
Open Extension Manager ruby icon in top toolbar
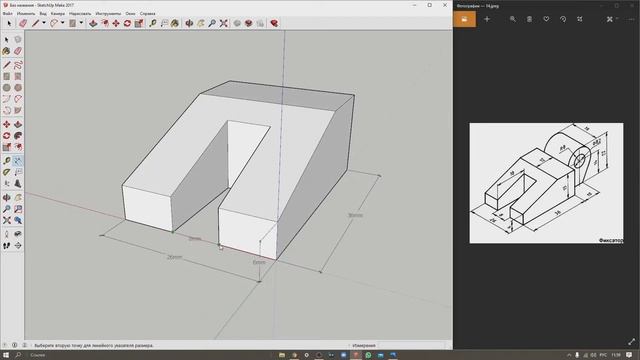(x=274, y=23)
